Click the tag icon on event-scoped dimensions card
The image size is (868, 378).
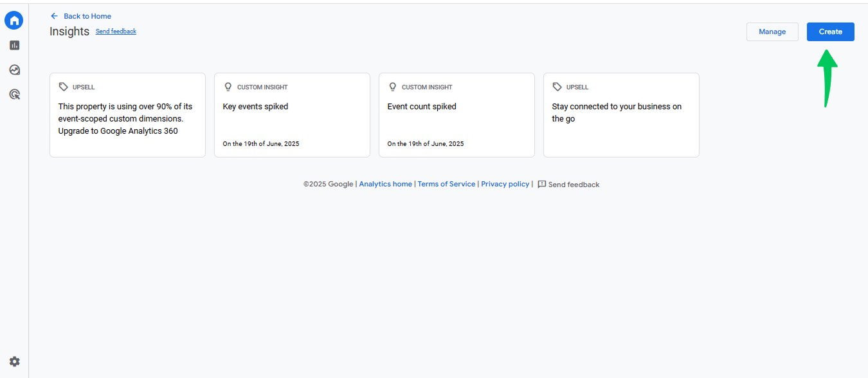(63, 87)
